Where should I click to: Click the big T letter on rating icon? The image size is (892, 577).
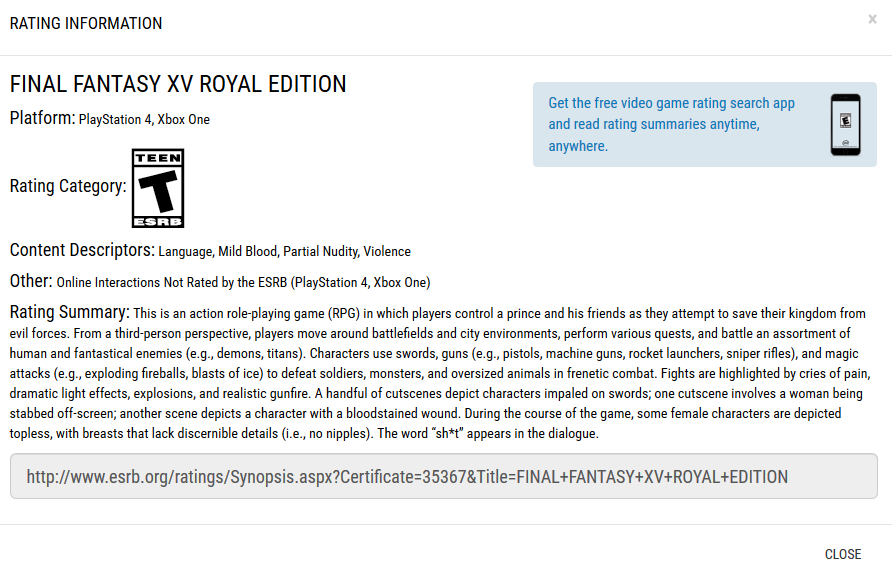[159, 191]
